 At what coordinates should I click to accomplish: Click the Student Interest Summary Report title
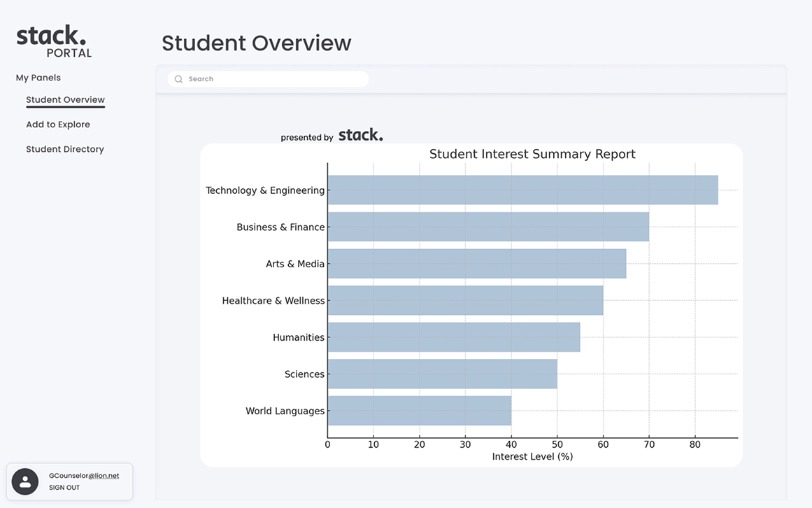(532, 153)
